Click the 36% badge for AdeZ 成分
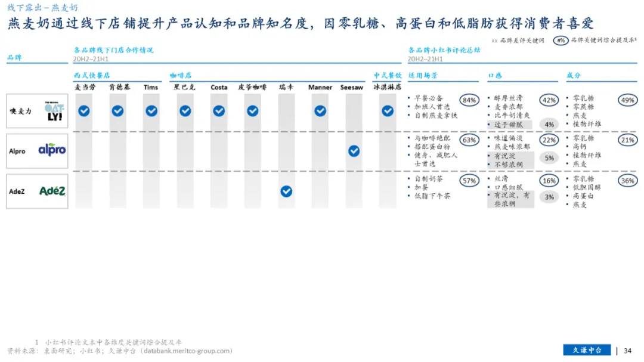644x362 pixels. 627,181
